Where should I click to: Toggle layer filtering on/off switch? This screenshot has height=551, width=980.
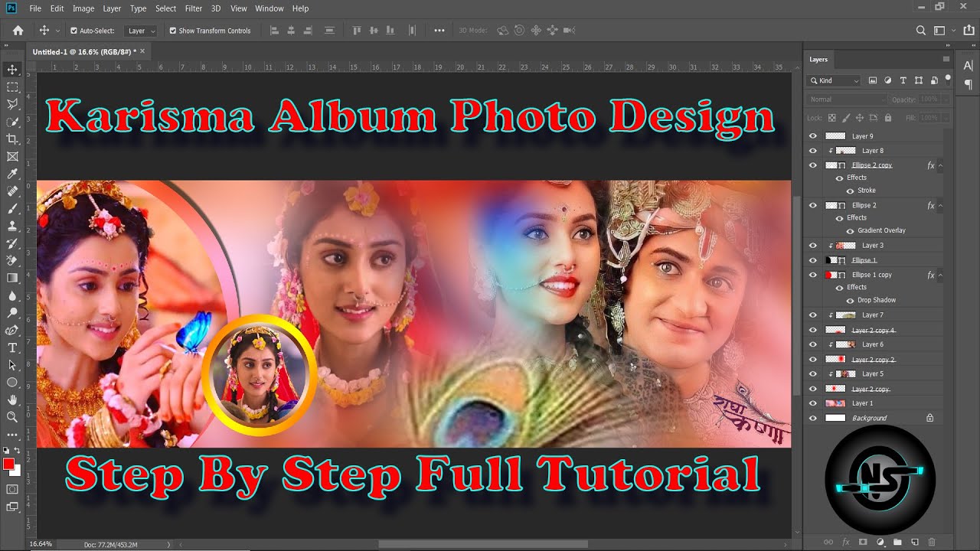pos(948,79)
